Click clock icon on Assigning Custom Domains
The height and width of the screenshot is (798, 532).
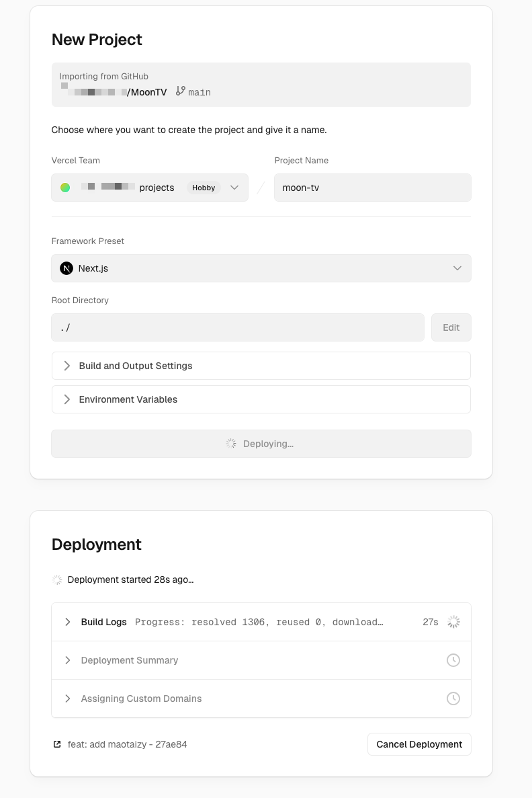pyautogui.click(x=453, y=699)
